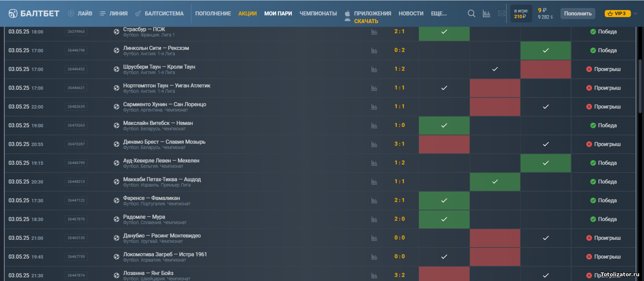The image size is (644, 281).
Task: Expand the Ещё... menu in navigation
Action: (x=439, y=13)
